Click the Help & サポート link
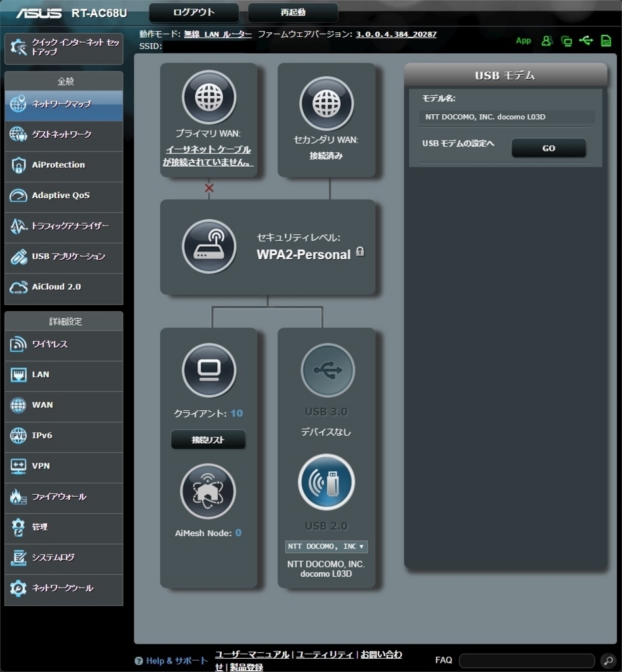The image size is (622, 672). 171,661
